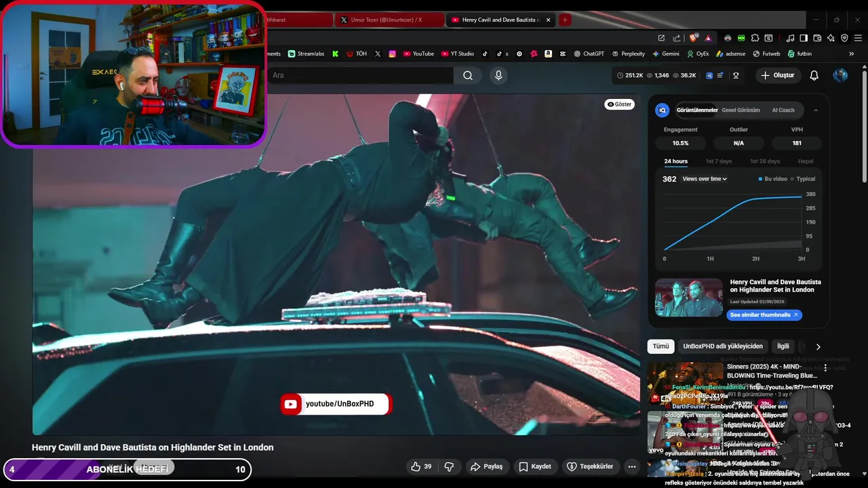Open the AI Coach tab
The height and width of the screenshot is (488, 868).
pos(783,110)
